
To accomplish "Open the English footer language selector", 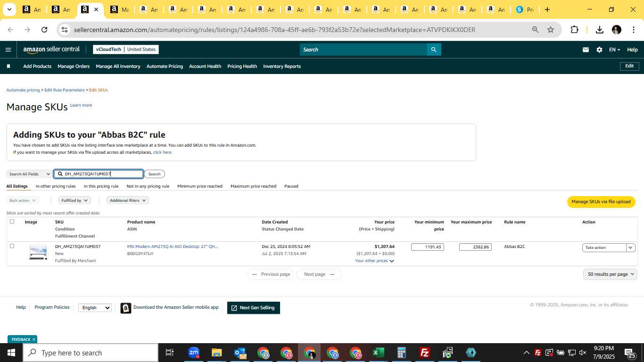I will point(95,308).
